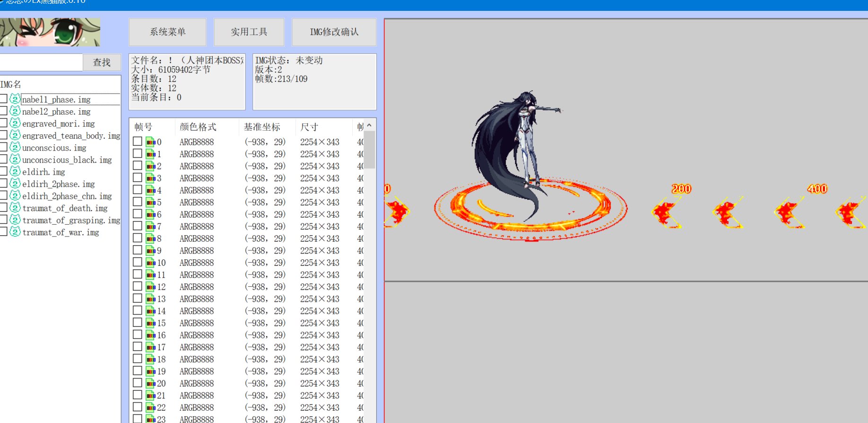868x423 pixels.
Task: Sort by the 基准坐标 column header
Action: click(x=267, y=127)
